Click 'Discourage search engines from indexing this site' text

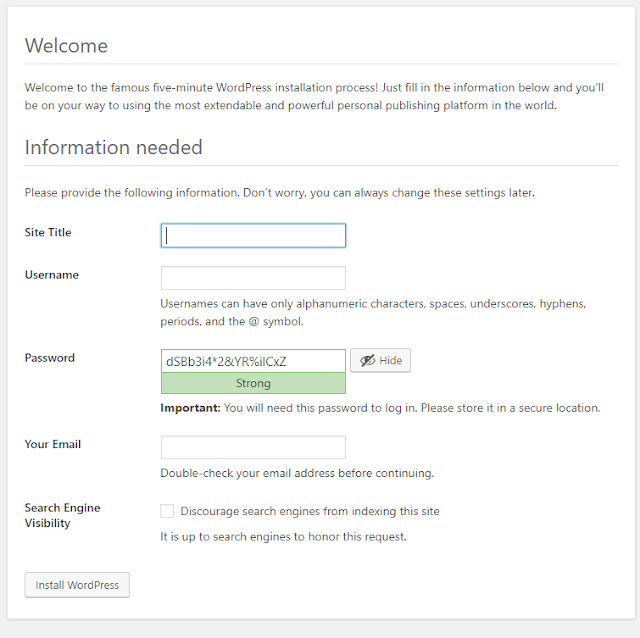(x=310, y=511)
